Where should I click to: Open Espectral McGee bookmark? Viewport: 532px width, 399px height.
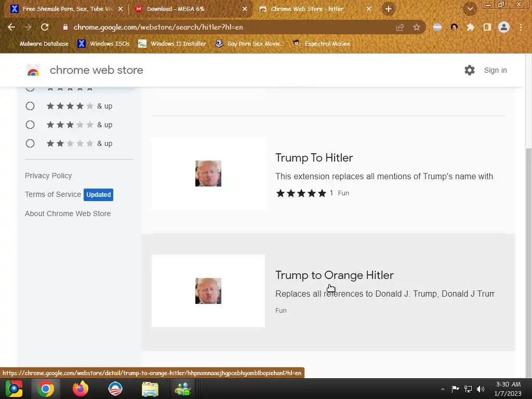coord(321,44)
